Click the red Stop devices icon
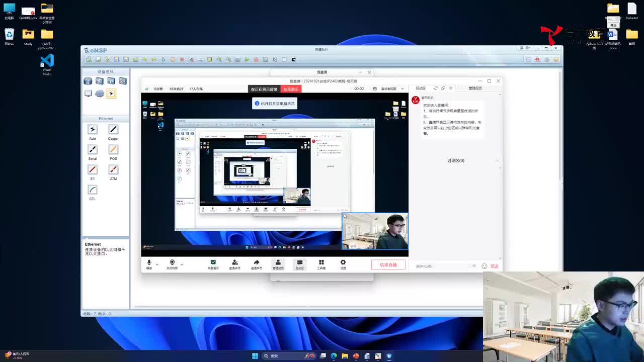 click(256, 59)
